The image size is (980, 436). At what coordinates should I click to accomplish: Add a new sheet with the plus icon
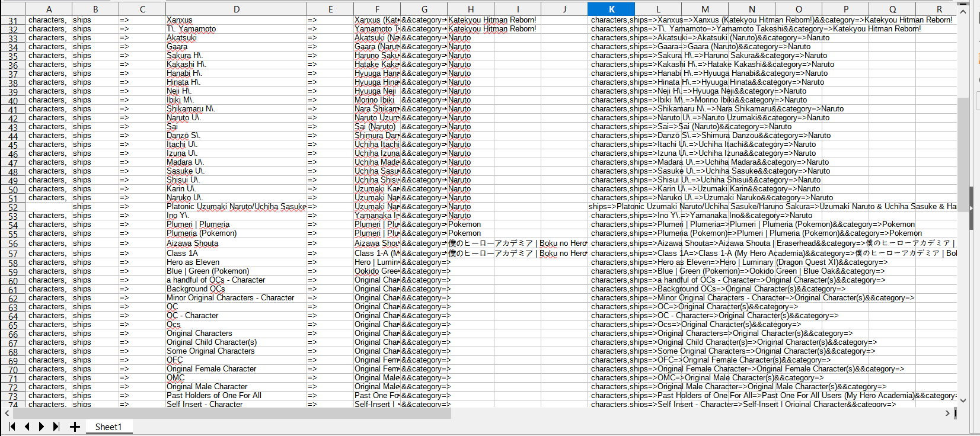point(75,427)
